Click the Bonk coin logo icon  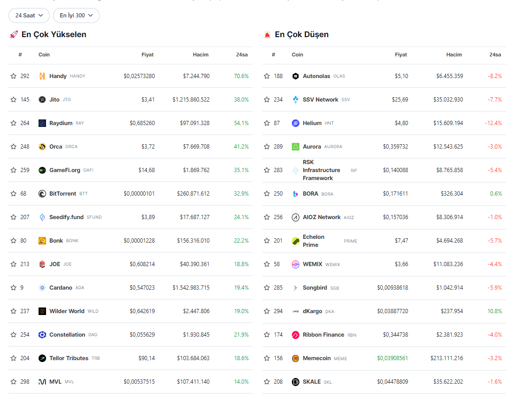click(42, 241)
